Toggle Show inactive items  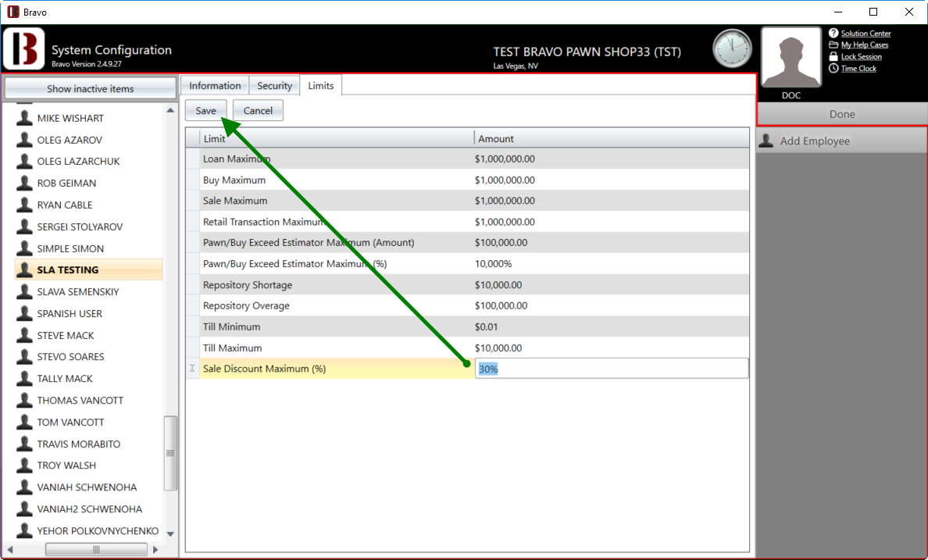[90, 89]
